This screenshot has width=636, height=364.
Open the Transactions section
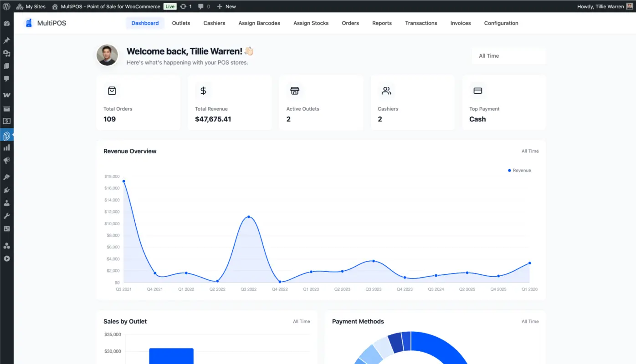click(x=421, y=23)
